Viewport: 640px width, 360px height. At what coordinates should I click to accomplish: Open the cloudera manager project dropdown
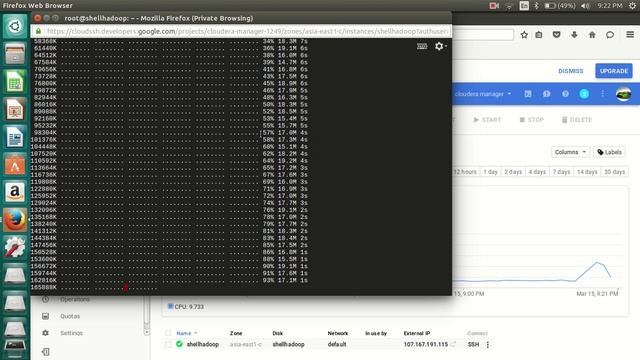tap(483, 94)
